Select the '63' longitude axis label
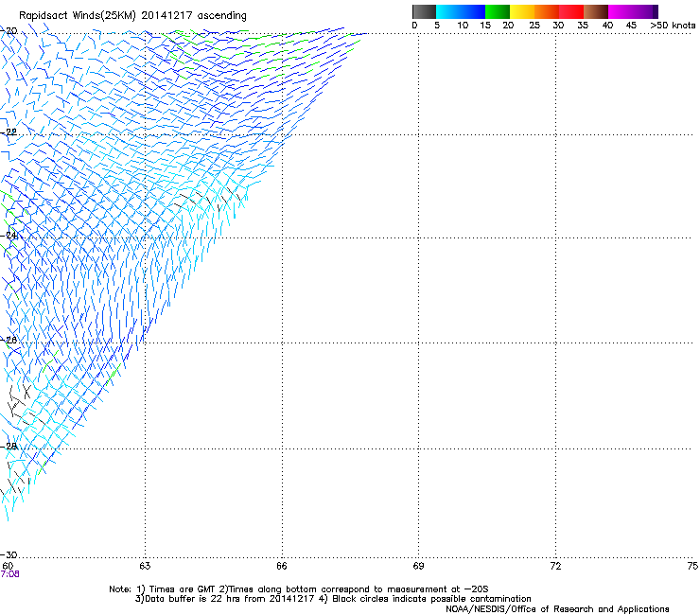 145,566
